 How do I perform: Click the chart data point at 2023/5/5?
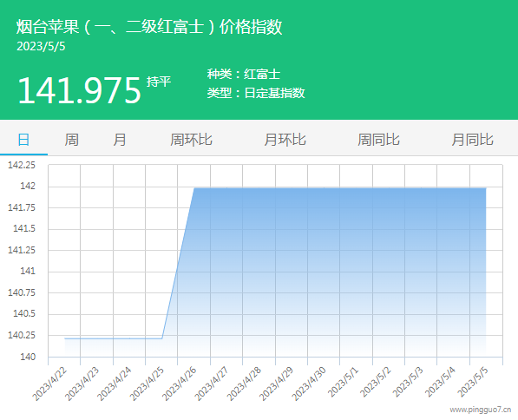tap(486, 188)
